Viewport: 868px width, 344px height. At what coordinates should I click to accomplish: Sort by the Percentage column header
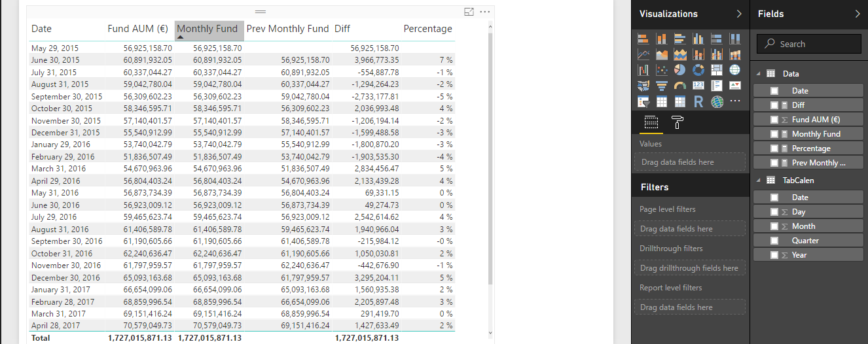[x=427, y=29]
